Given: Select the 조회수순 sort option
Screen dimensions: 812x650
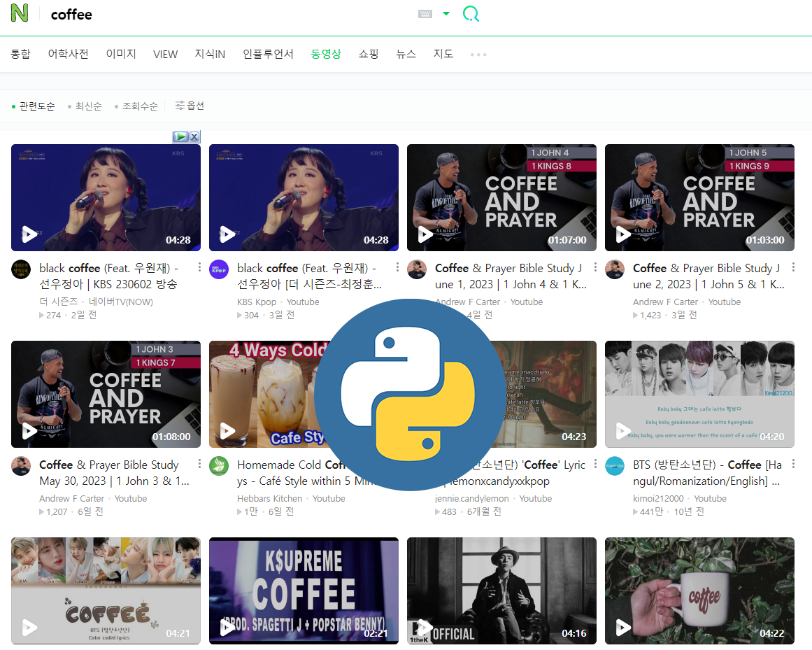Looking at the screenshot, I should (x=139, y=106).
